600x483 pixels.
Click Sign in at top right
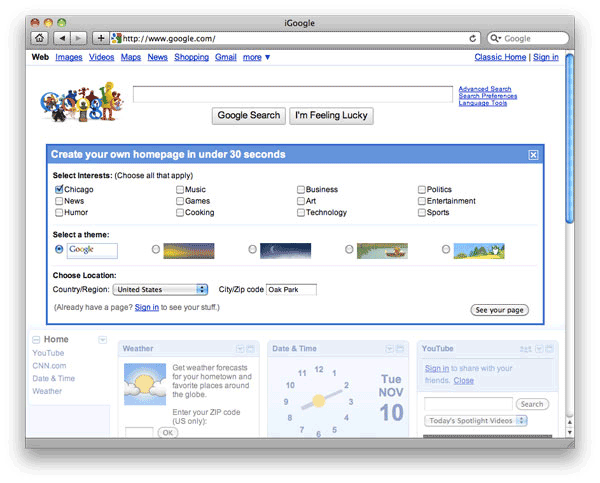[x=546, y=57]
